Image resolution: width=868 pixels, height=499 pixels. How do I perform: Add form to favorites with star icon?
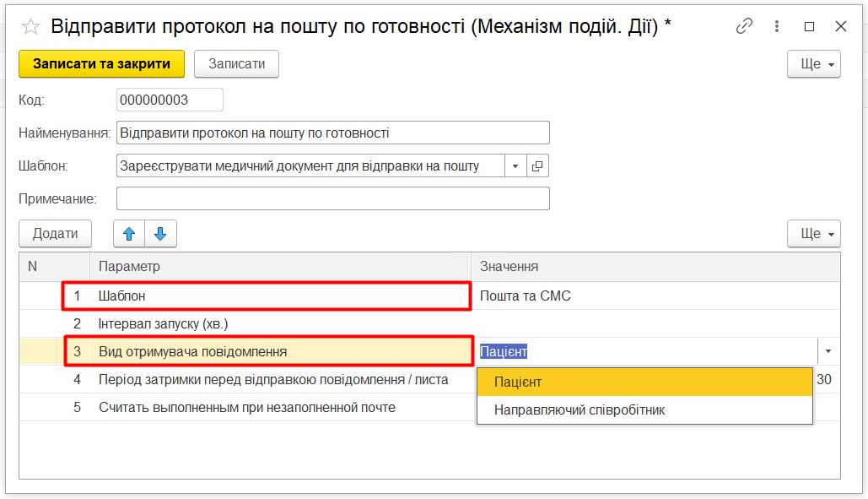(30, 27)
